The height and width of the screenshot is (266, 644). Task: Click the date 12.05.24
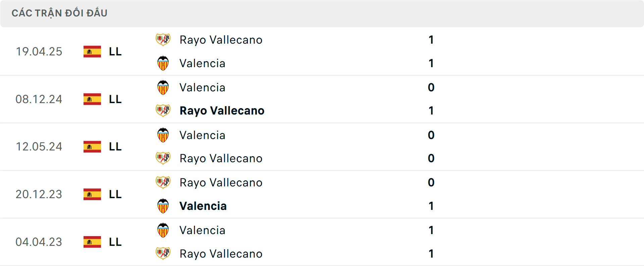click(x=39, y=147)
